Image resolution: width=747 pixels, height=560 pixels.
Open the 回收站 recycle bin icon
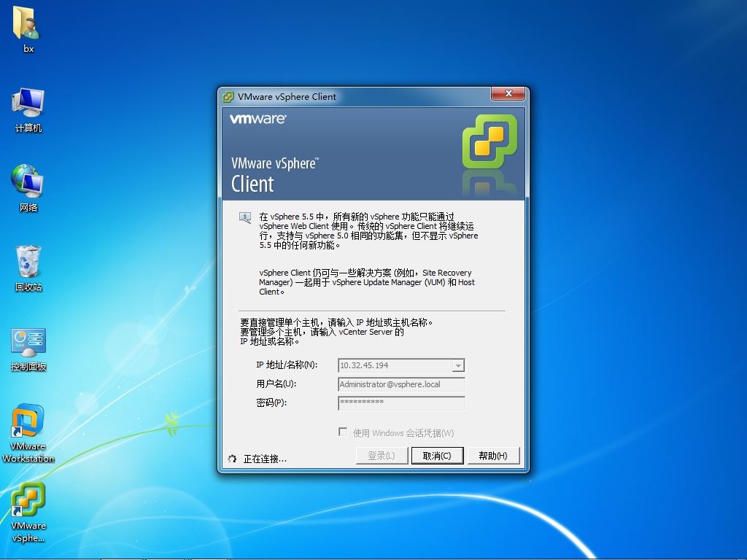[28, 261]
